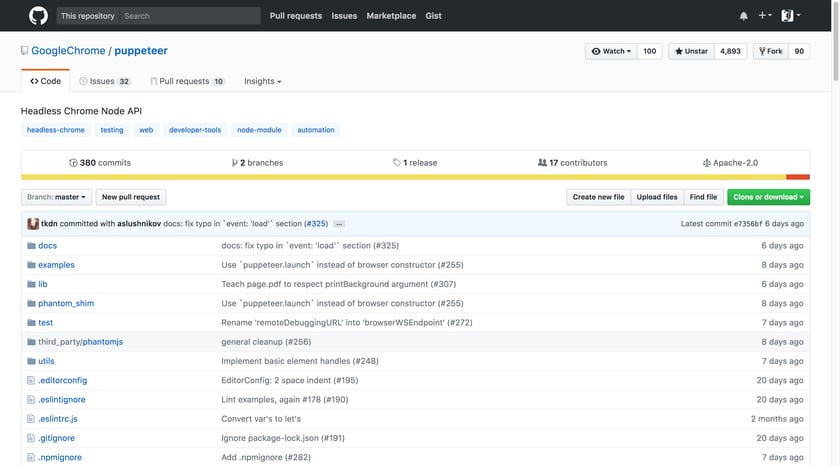Open Gist in top navigation
This screenshot has width=840, height=466.
(x=433, y=16)
